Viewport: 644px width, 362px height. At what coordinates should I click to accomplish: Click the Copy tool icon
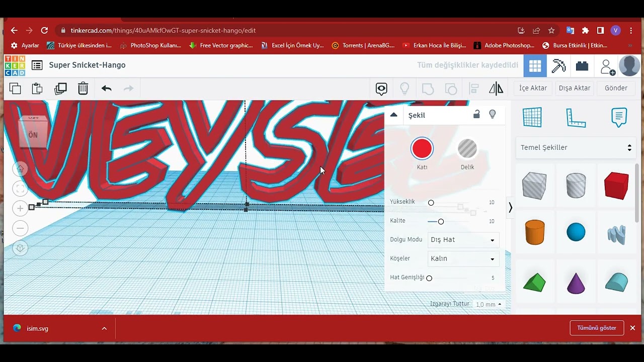[15, 88]
